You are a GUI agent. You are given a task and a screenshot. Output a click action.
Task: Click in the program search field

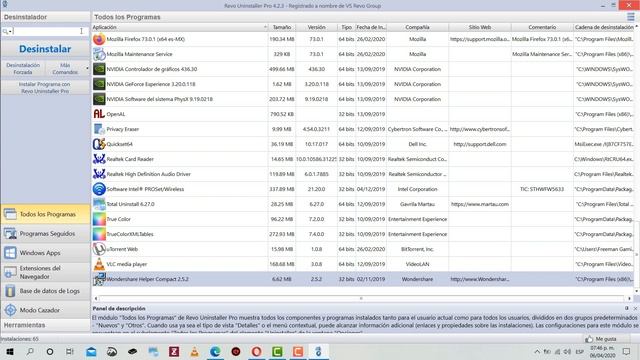click(x=47, y=31)
